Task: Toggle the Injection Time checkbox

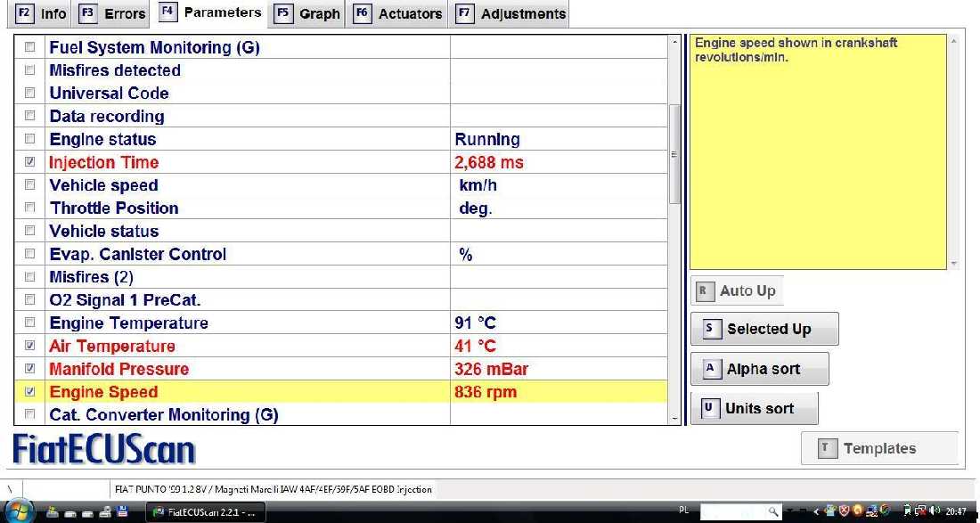Action: [x=29, y=162]
